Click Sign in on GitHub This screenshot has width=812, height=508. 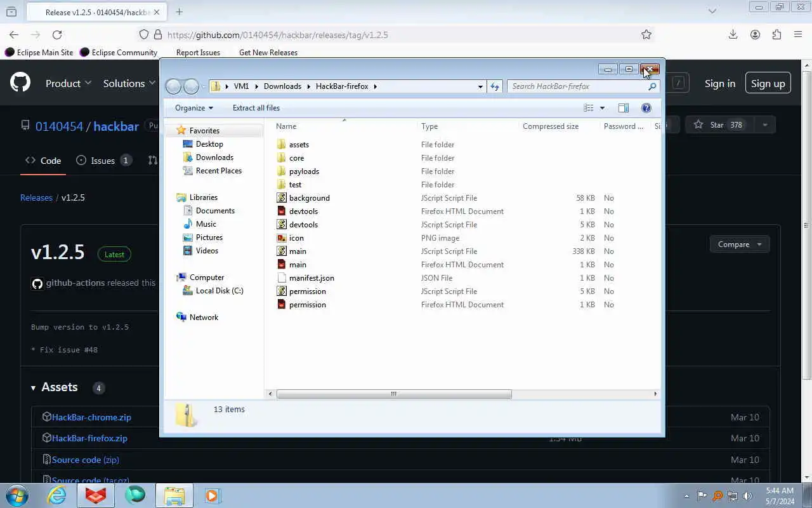(x=720, y=83)
